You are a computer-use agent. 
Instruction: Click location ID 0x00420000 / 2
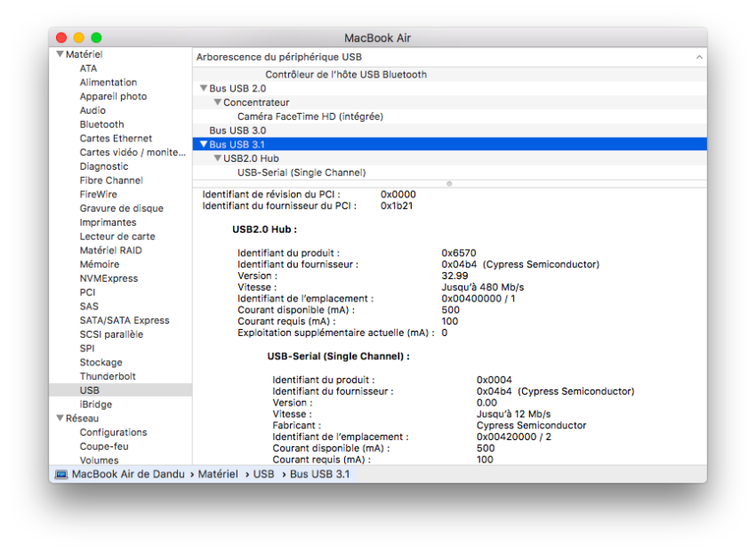click(x=513, y=437)
